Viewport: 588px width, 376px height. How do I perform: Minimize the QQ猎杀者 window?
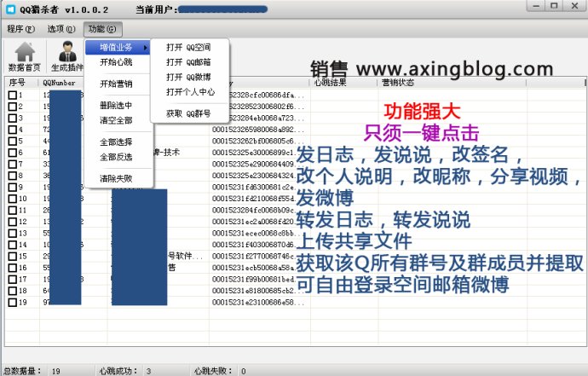coord(537,6)
